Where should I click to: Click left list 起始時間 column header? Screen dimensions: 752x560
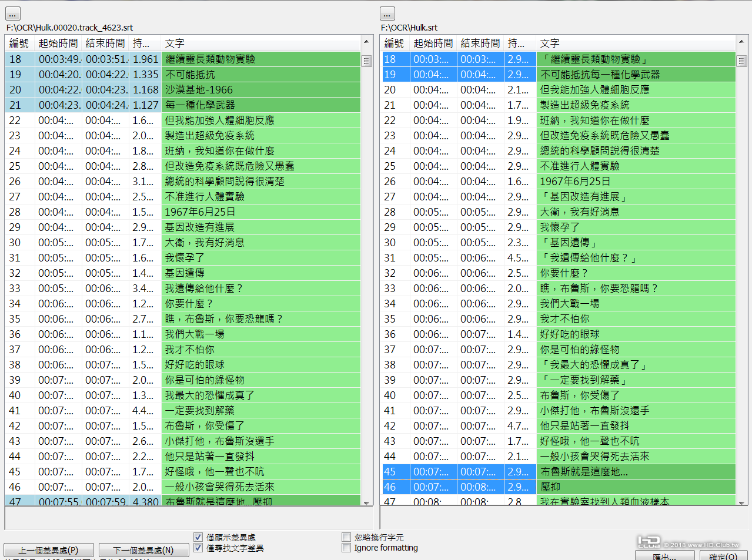pyautogui.click(x=58, y=43)
